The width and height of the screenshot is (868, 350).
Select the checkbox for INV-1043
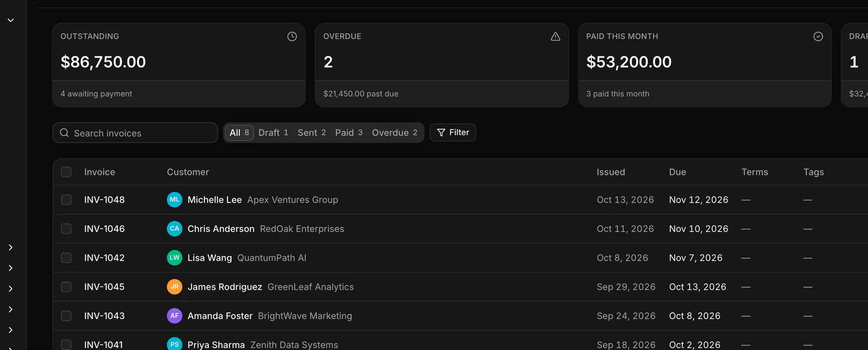[x=66, y=316]
